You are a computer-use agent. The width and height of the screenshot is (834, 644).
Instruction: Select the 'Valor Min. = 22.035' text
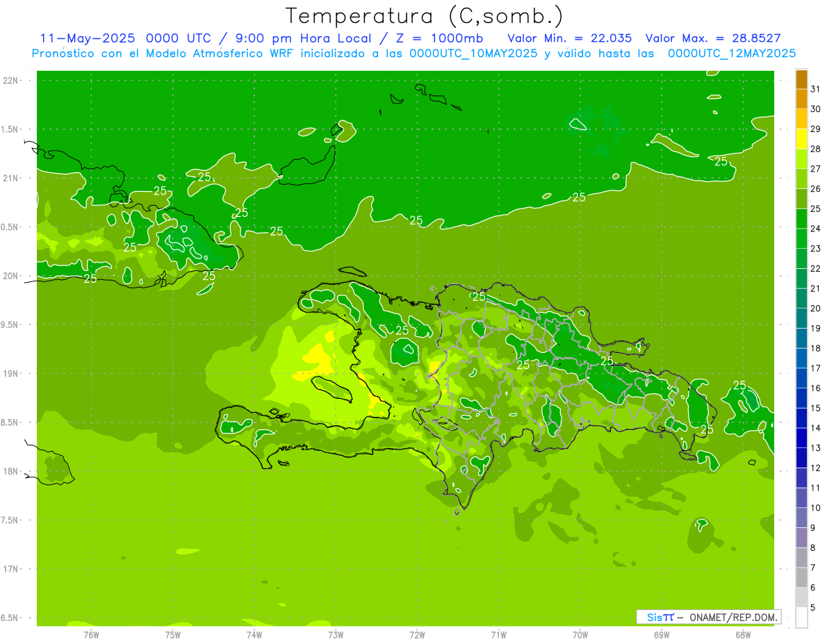click(570, 38)
